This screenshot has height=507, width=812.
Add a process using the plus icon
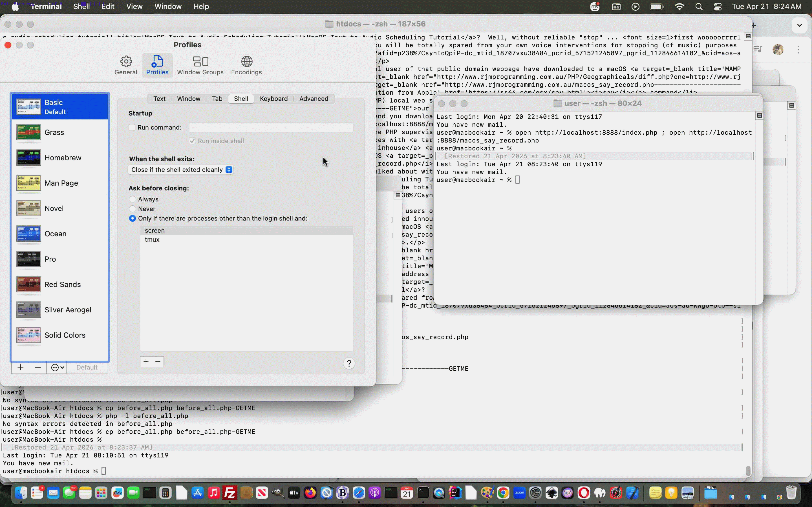click(x=146, y=362)
